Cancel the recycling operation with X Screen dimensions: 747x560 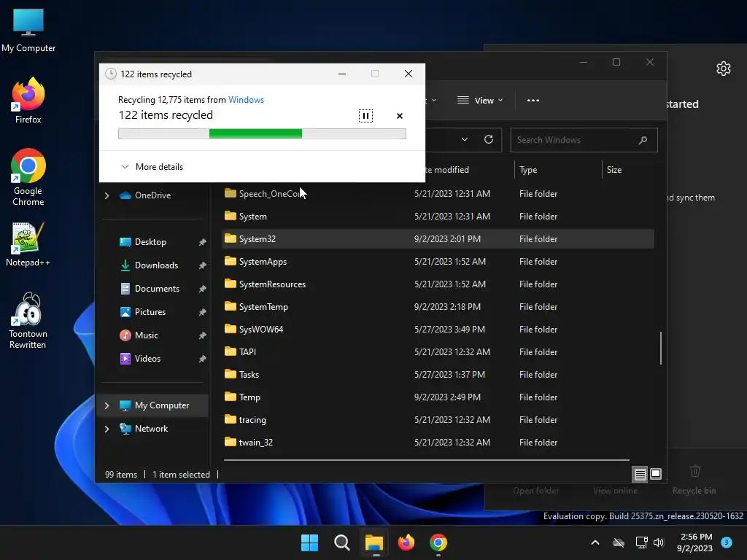400,116
